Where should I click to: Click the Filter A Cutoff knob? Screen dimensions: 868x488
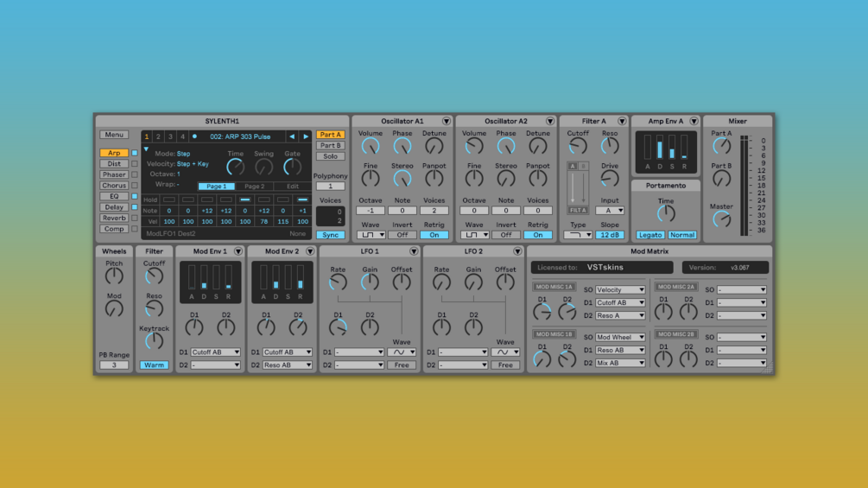click(x=578, y=147)
